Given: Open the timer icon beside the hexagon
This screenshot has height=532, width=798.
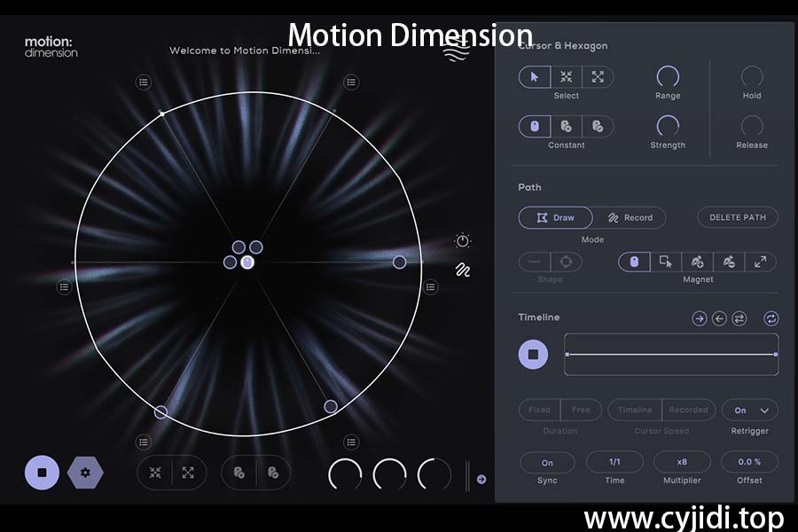Looking at the screenshot, I should tap(463, 240).
